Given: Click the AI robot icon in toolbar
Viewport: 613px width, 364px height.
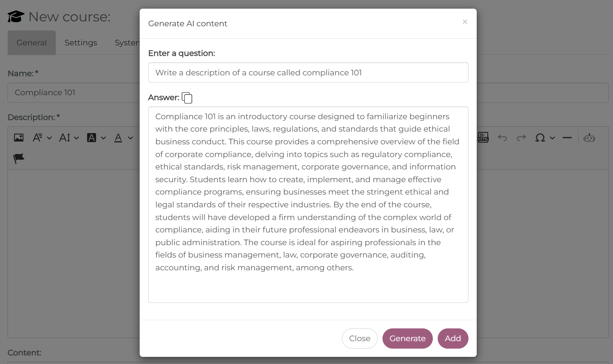Looking at the screenshot, I should click(x=589, y=138).
